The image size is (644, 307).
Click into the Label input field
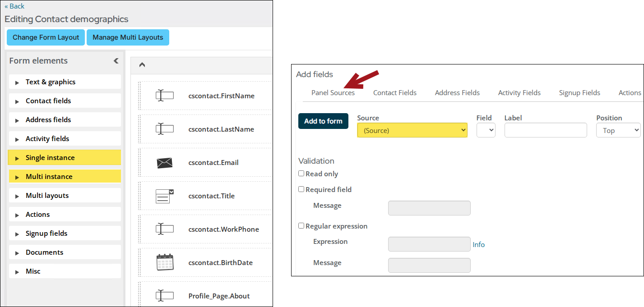546,130
